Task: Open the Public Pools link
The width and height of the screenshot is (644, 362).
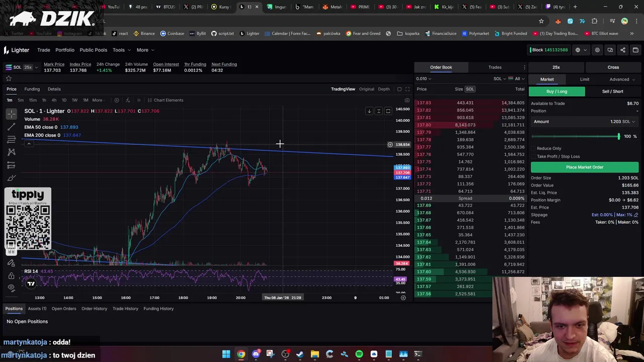Action: [93, 50]
